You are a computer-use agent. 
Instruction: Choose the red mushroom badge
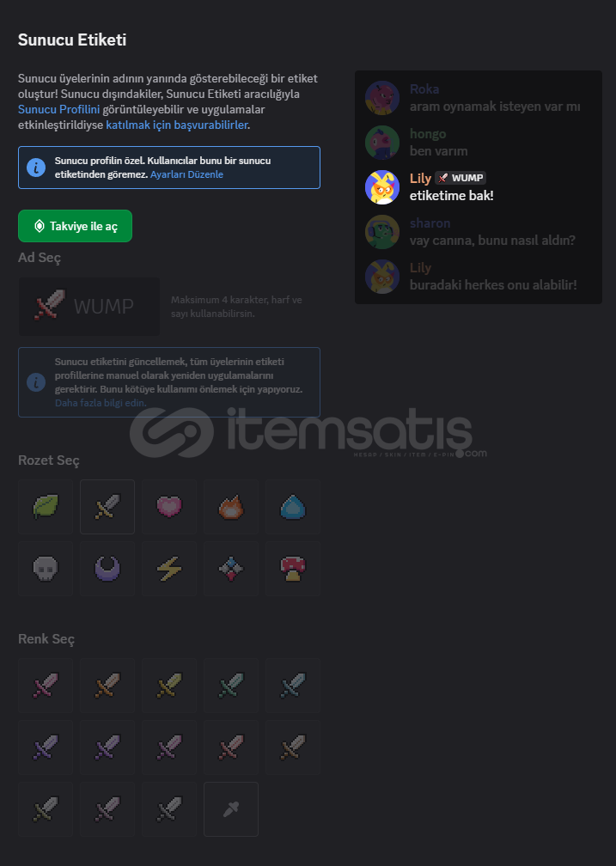click(x=293, y=569)
